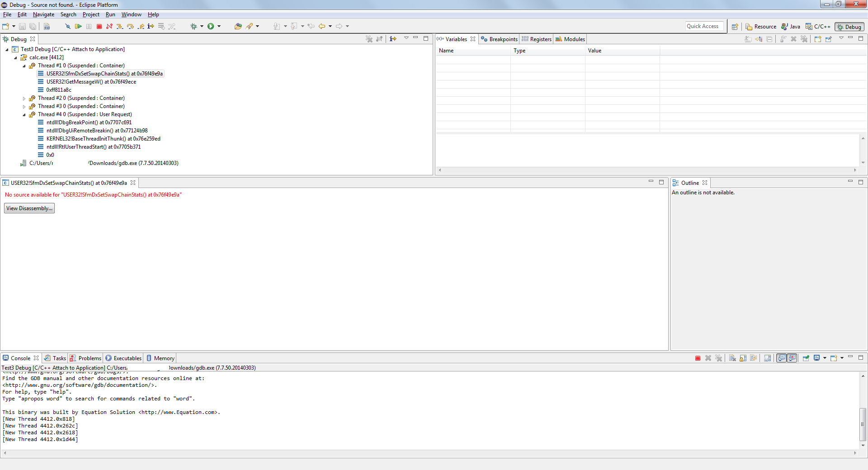Click the View Disassembly... button

29,208
